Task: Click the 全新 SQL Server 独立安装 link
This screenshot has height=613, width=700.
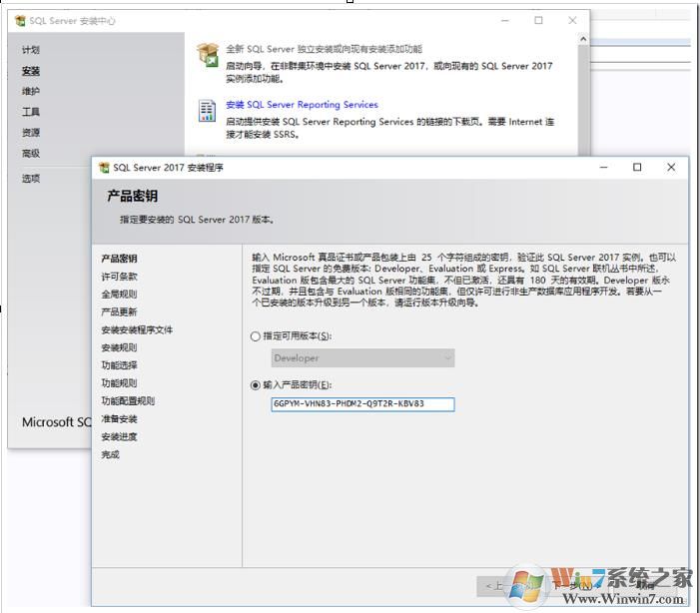Action: pos(324,49)
